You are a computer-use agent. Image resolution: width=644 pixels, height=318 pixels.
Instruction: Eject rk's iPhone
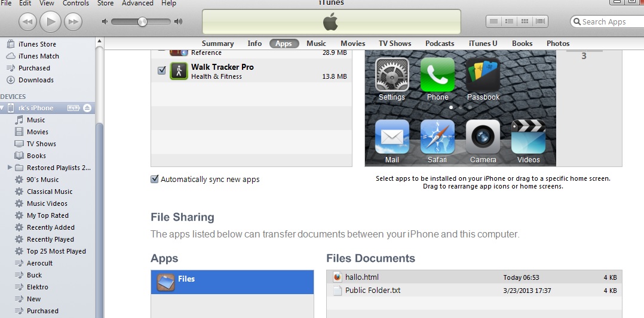pos(87,108)
